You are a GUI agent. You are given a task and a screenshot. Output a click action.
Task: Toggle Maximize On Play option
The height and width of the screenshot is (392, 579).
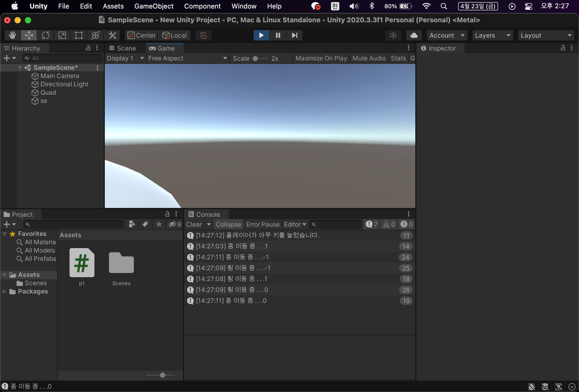click(x=321, y=58)
